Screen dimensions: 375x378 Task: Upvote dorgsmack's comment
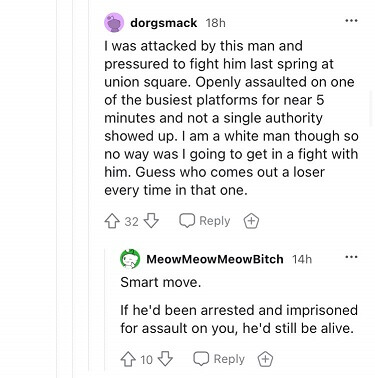[x=112, y=221]
